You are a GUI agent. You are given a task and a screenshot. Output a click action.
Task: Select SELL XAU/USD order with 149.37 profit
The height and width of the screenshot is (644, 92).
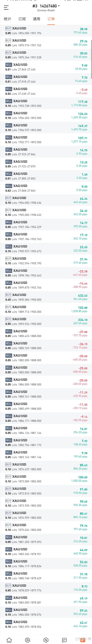[x=46, y=127]
